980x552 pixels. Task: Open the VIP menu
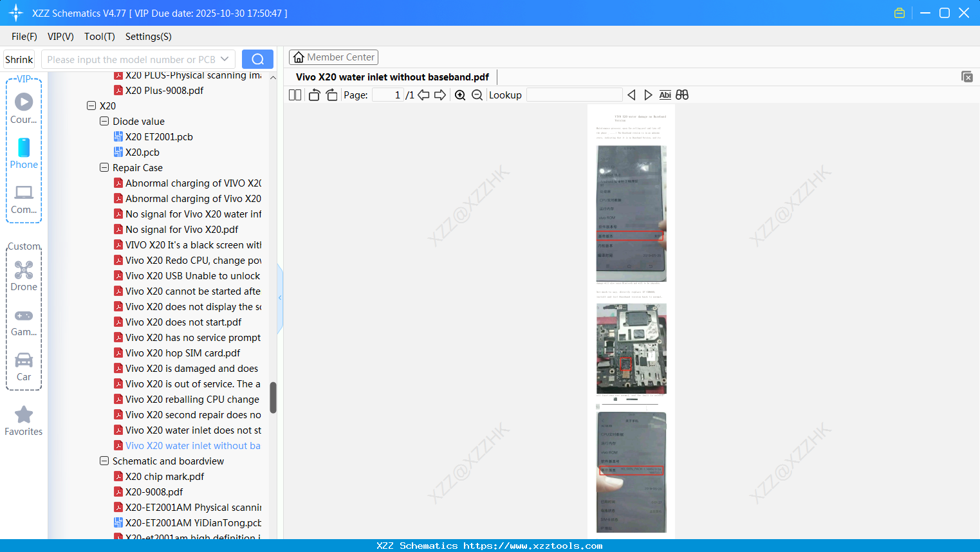tap(60, 37)
